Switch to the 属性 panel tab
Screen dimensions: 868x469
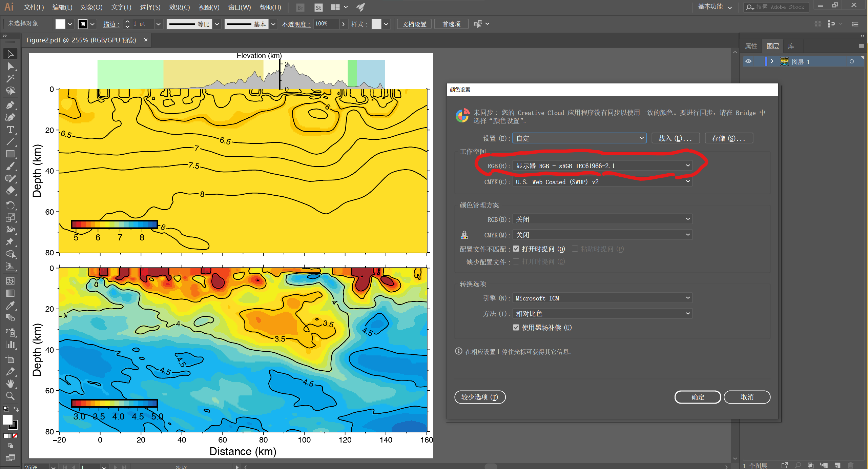[x=751, y=46]
